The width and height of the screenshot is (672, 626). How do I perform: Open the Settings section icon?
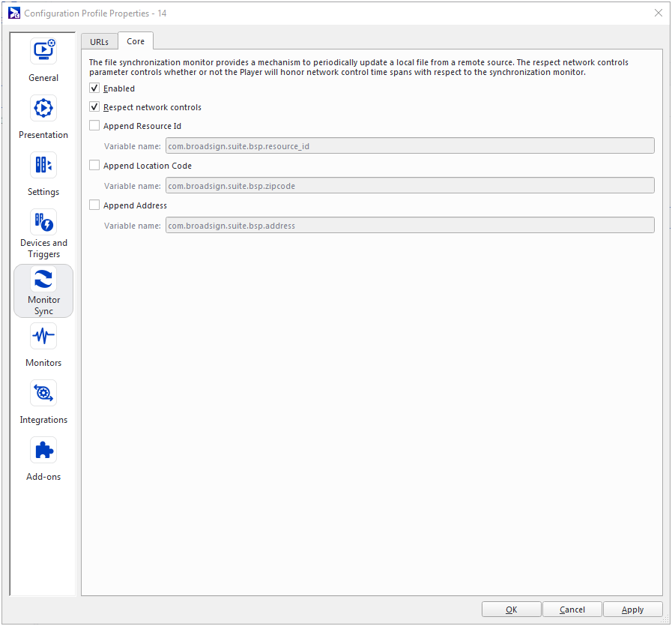(x=43, y=166)
